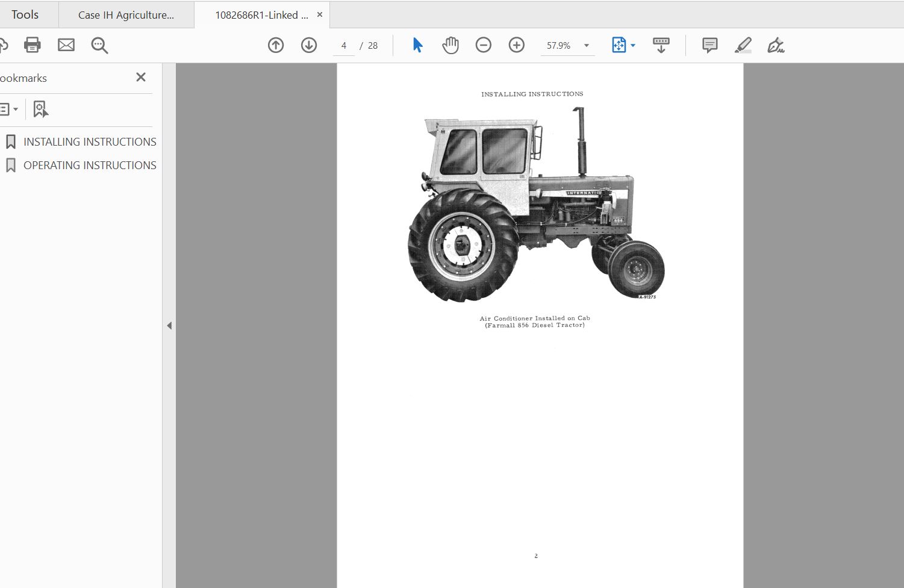Click the Air Conditioner Installed on Cab caption
The width and height of the screenshot is (904, 588).
(535, 318)
